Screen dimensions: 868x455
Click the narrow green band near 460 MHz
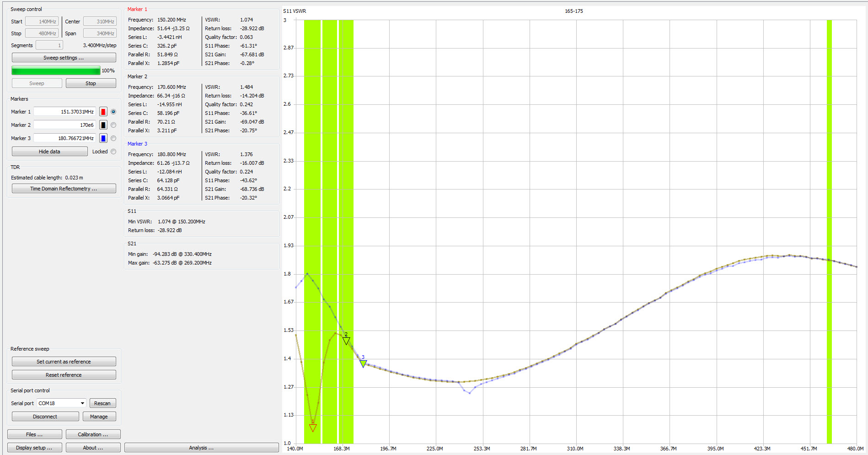[x=829, y=232]
